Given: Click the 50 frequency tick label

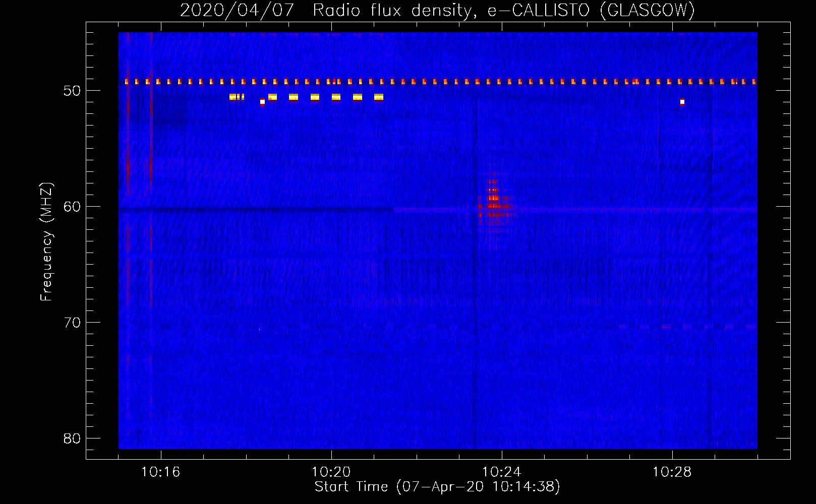Looking at the screenshot, I should 72,91.
